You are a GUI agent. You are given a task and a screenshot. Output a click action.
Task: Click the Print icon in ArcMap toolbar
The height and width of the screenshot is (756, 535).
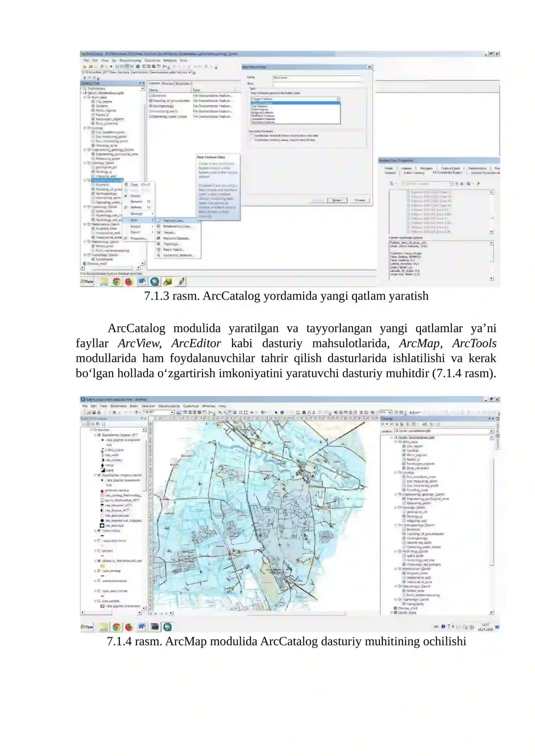click(99, 412)
